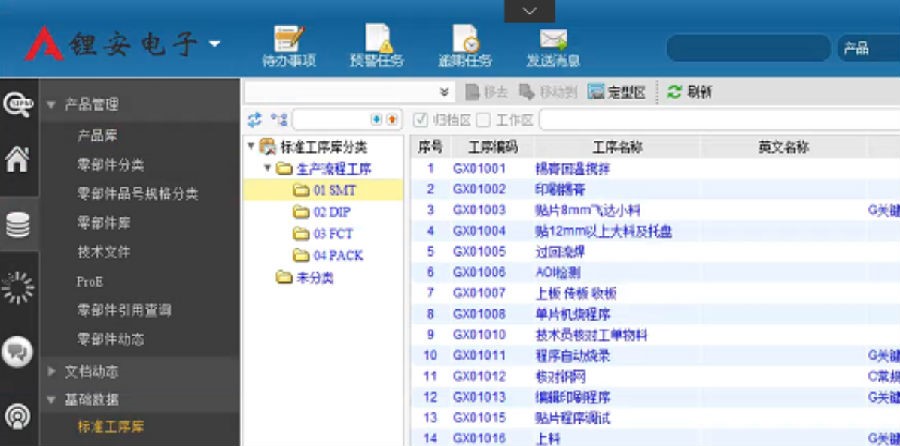Image resolution: width=900 pixels, height=446 pixels.
Task: Open dropdown arrow beside 锂安电子 logo
Action: (x=214, y=45)
